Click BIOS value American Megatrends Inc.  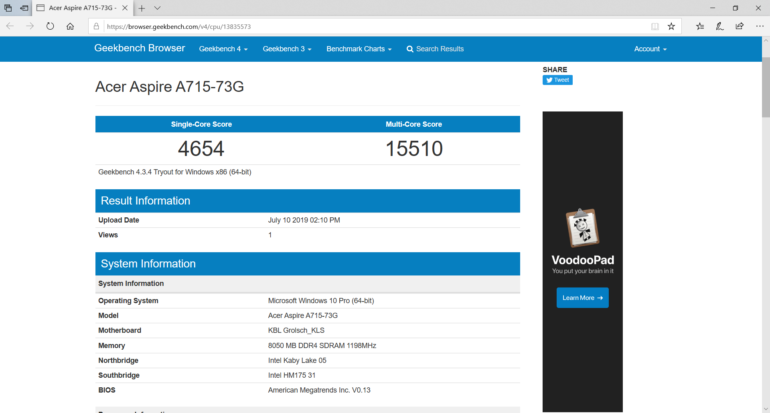point(319,390)
